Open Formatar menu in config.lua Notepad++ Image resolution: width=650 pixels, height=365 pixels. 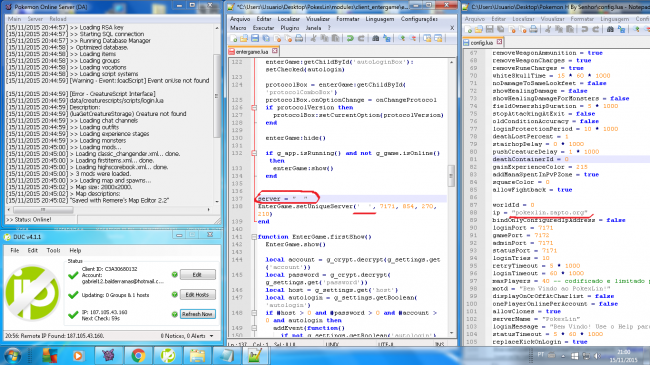click(582, 19)
